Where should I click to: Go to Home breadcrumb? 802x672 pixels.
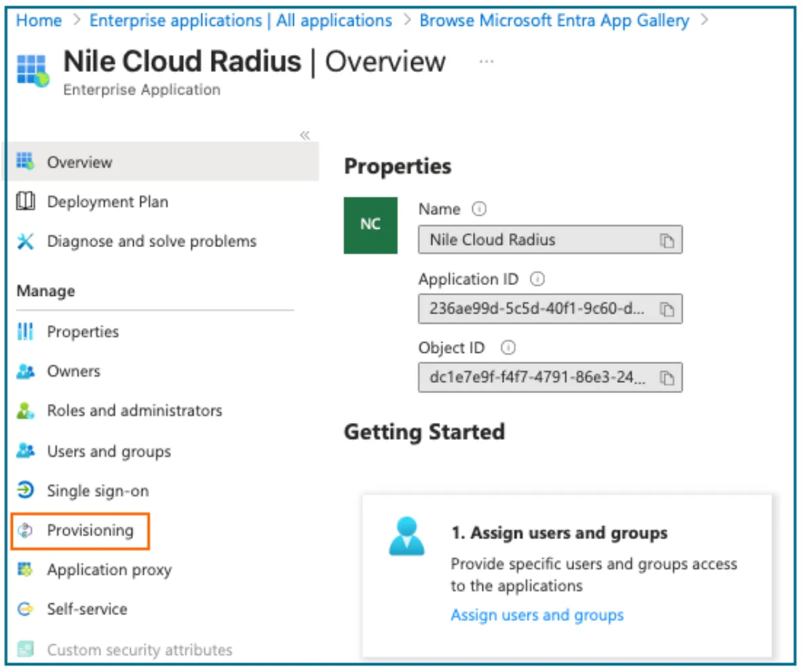[39, 20]
